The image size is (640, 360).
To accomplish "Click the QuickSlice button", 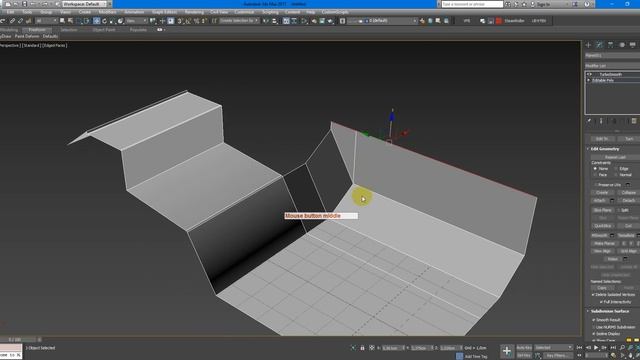I will [x=602, y=226].
